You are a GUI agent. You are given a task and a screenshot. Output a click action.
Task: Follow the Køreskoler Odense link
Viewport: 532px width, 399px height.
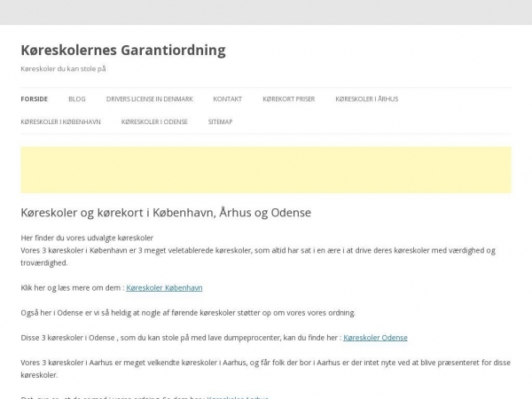point(375,338)
